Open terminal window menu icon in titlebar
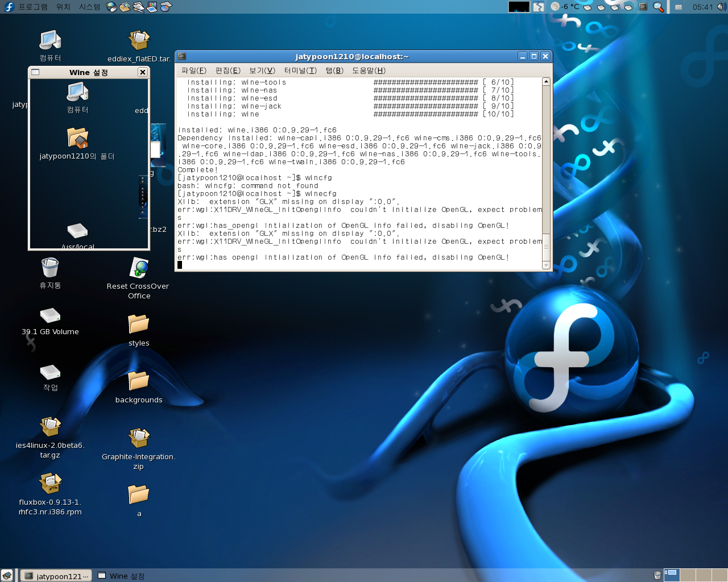 (182, 56)
